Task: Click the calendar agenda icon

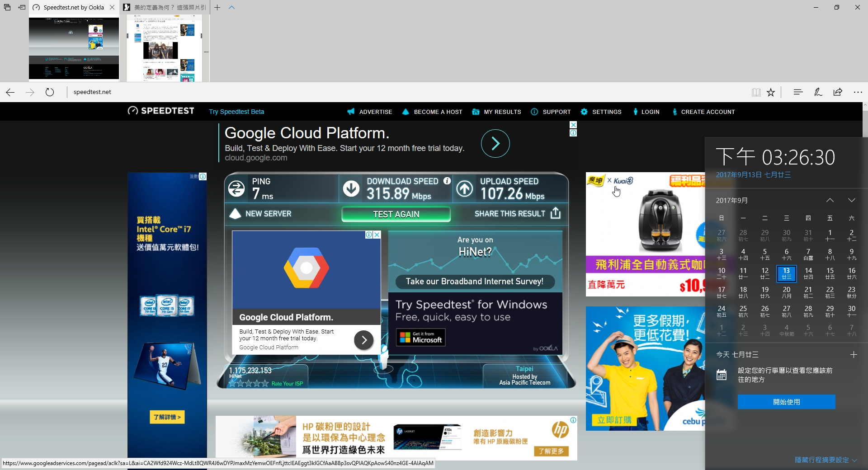Action: click(722, 375)
